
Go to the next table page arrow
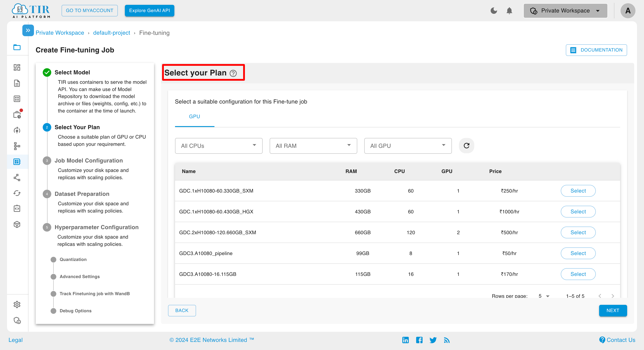[x=613, y=296]
